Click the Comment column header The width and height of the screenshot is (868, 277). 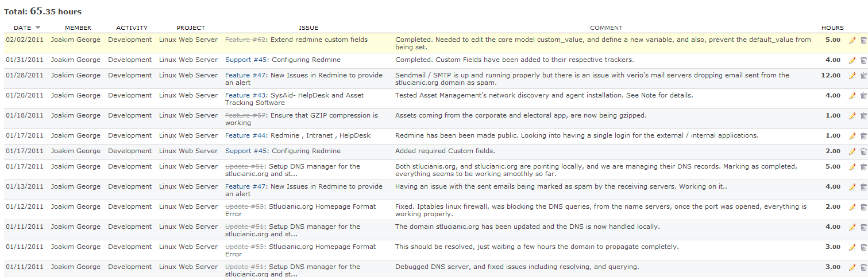pos(606,28)
